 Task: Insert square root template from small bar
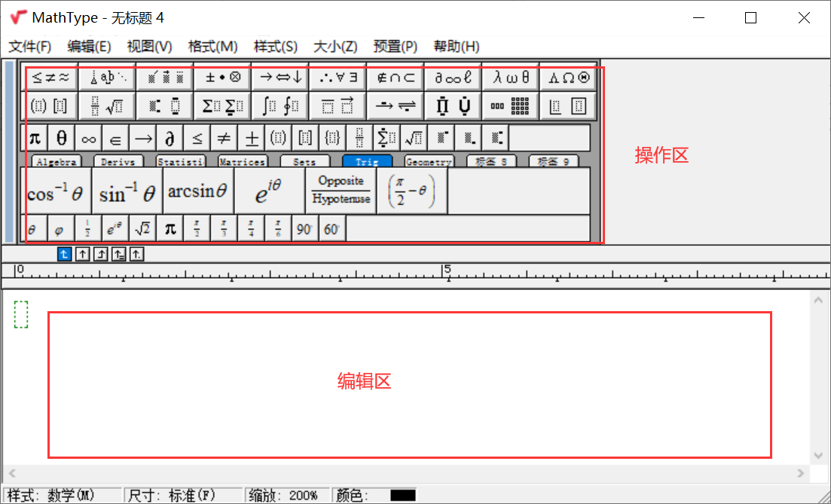point(414,139)
